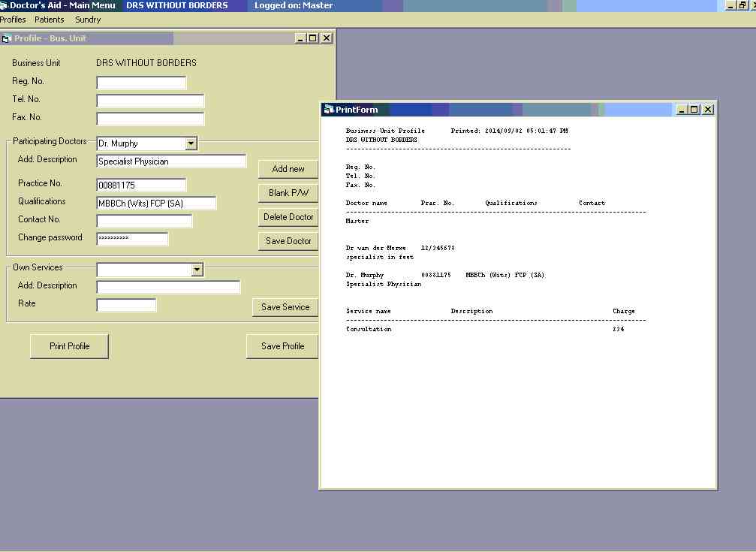756x552 pixels.
Task: Click the Save Service button
Action: 285,307
